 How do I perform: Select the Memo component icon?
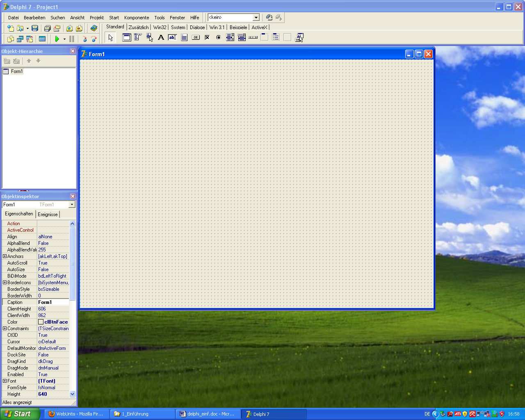click(x=184, y=38)
